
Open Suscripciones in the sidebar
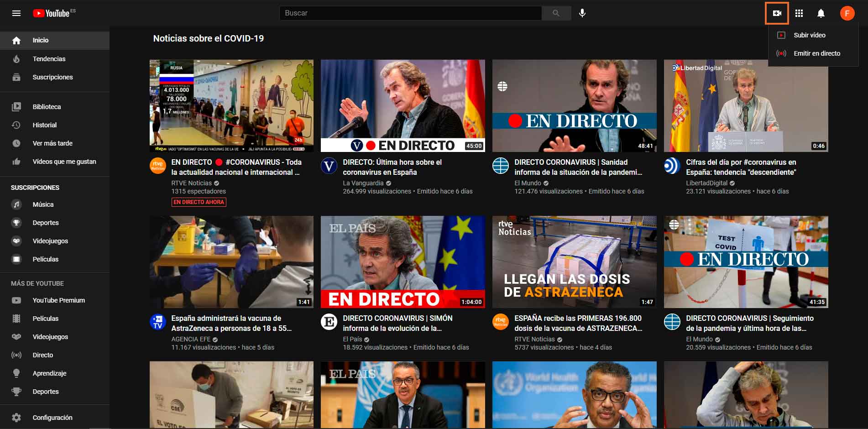(x=55, y=77)
